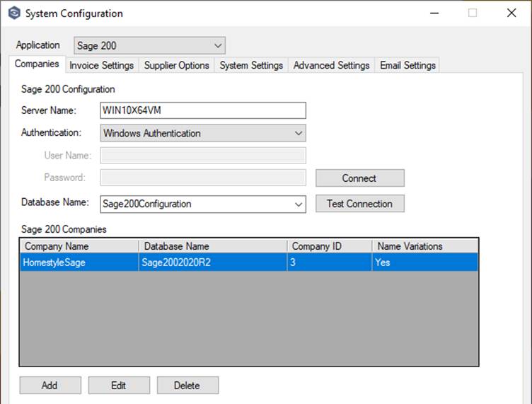Focus the Server Name input field

pyautogui.click(x=203, y=110)
